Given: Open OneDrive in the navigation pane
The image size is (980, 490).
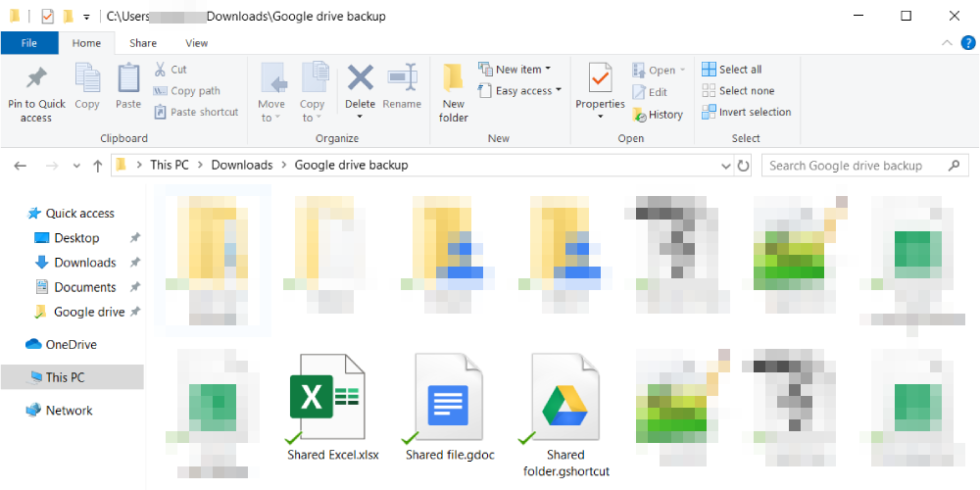Looking at the screenshot, I should 71,344.
